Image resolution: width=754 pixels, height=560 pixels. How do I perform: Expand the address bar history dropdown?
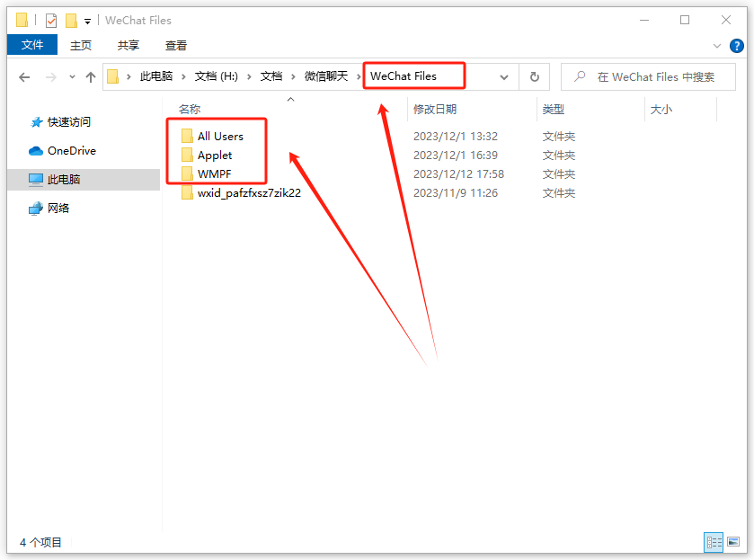tap(504, 77)
